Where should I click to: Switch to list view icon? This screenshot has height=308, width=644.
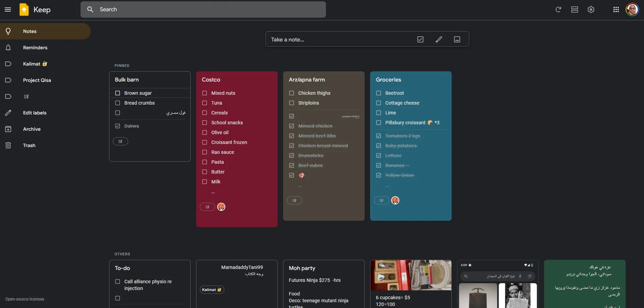tap(575, 10)
